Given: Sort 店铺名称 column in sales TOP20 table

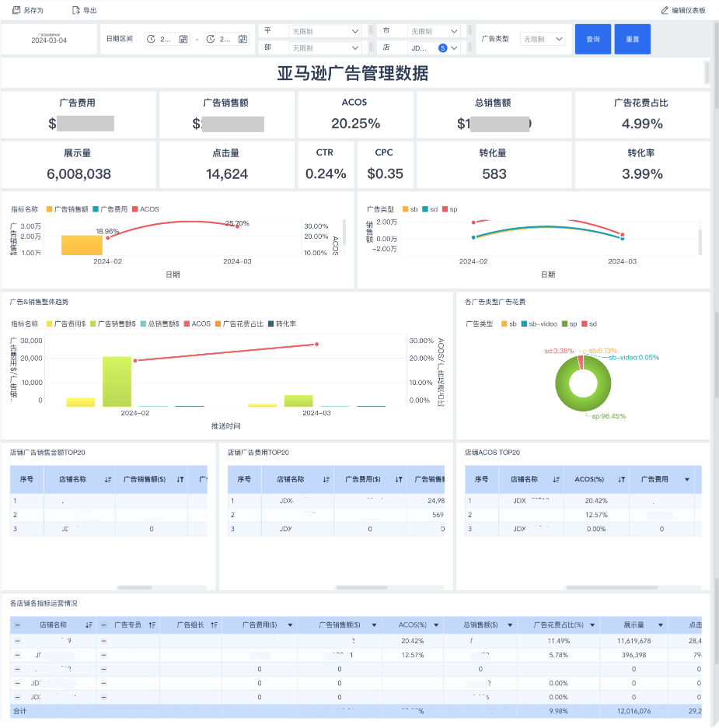Looking at the screenshot, I should coord(108,480).
